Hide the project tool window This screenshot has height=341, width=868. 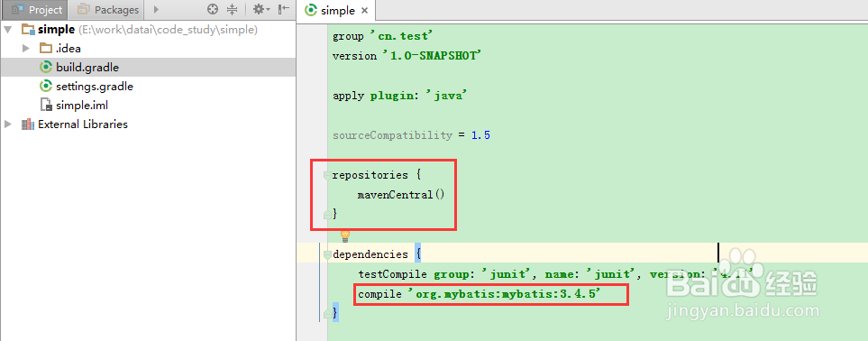tap(284, 9)
